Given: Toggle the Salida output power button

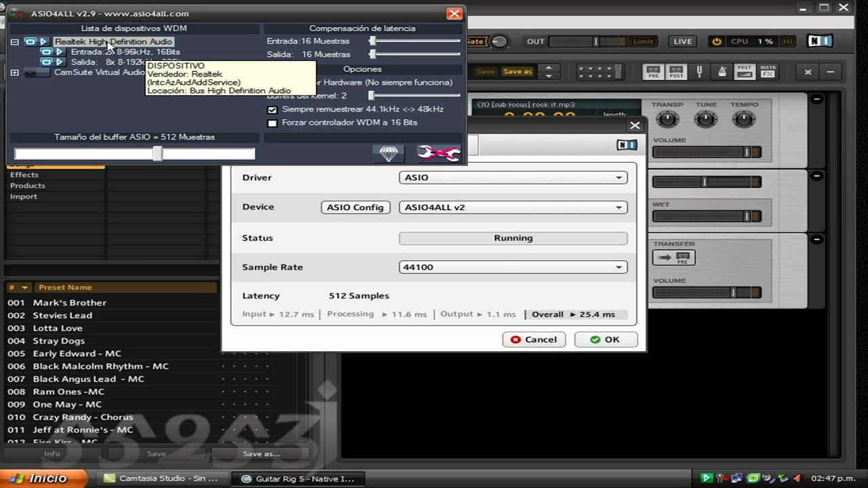Looking at the screenshot, I should [x=46, y=62].
